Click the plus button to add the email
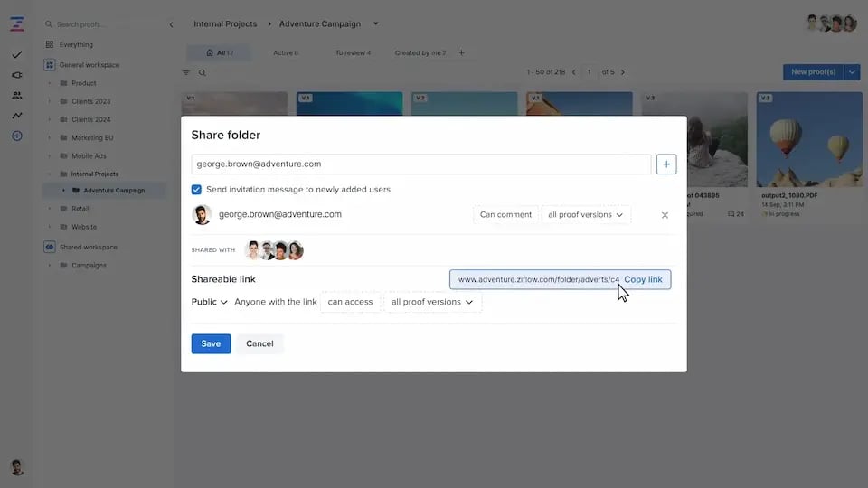868x488 pixels. (666, 164)
